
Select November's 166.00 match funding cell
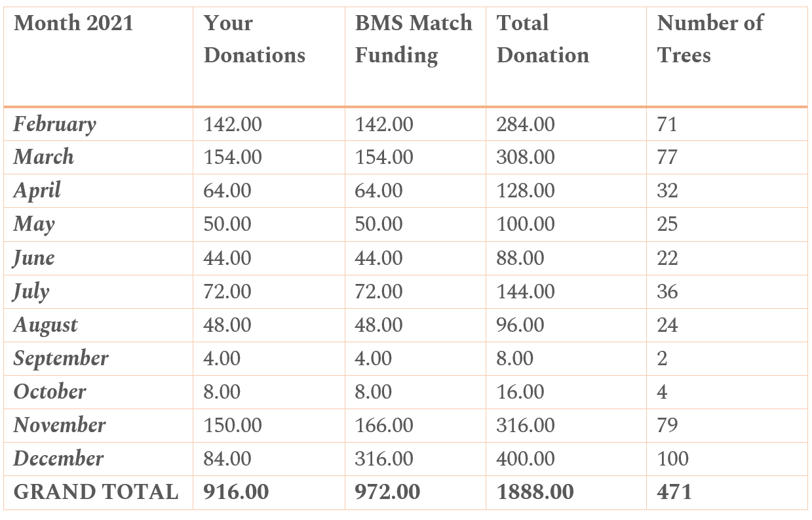(x=416, y=425)
